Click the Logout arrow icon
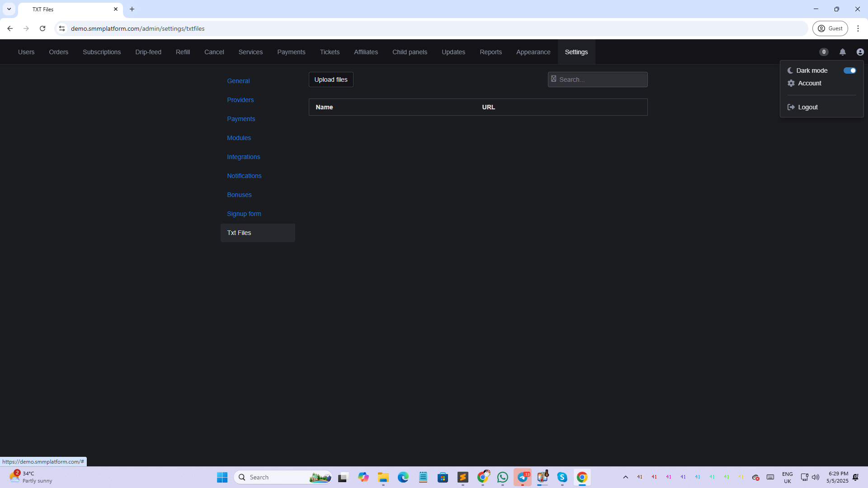The image size is (868, 488). coord(791,107)
